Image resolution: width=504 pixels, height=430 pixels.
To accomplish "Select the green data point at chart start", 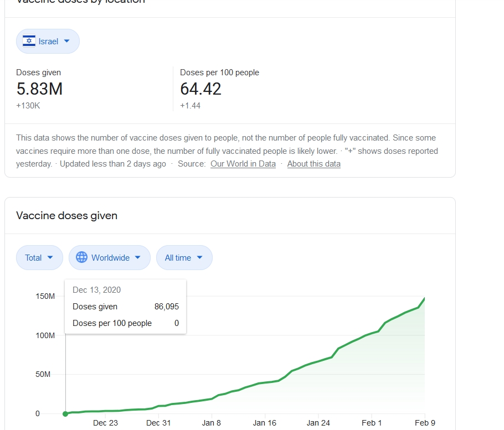I will point(65,413).
